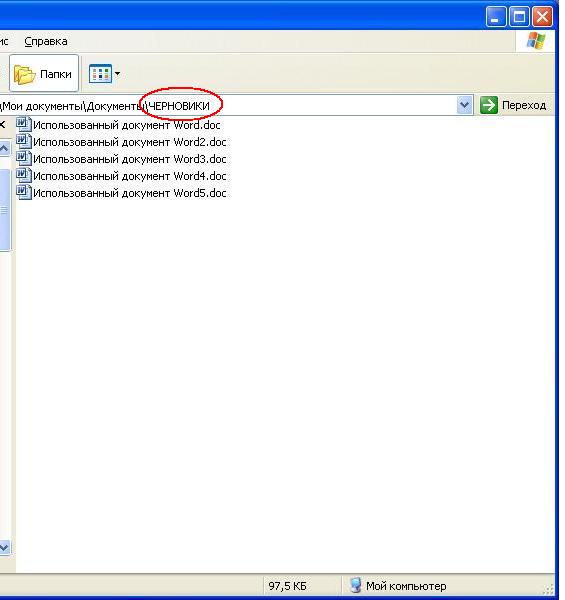Image resolution: width=565 pixels, height=600 pixels.
Task: Click the address bar path field
Action: click(x=228, y=105)
